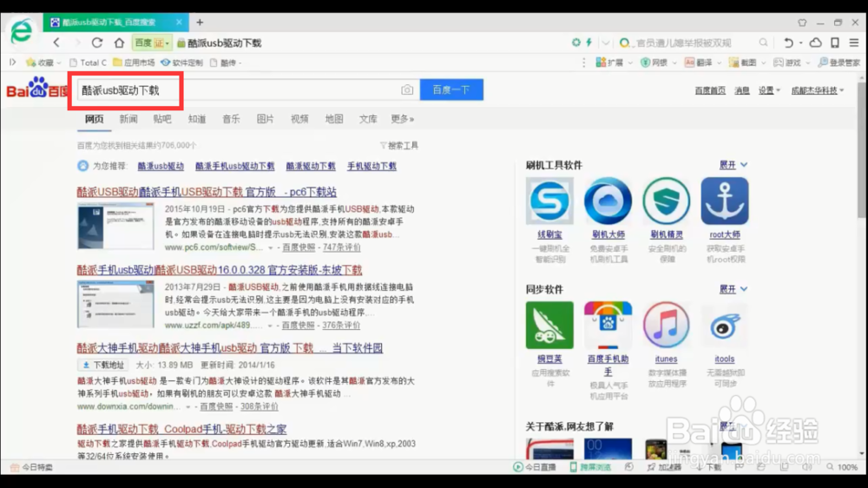Image resolution: width=868 pixels, height=488 pixels.
Task: Open the 消息 messages link
Action: point(742,90)
